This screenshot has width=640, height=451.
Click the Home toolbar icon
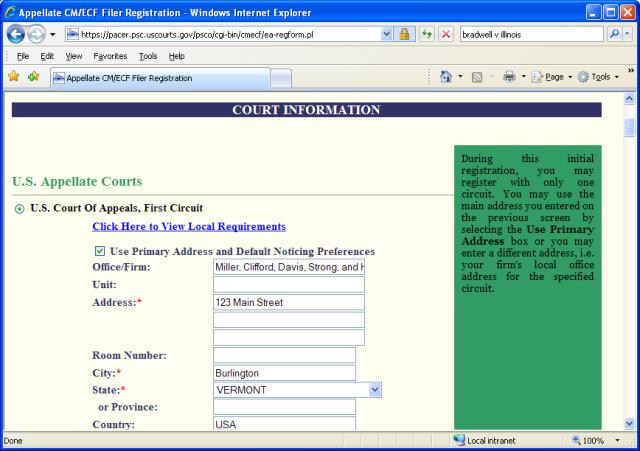tap(445, 76)
